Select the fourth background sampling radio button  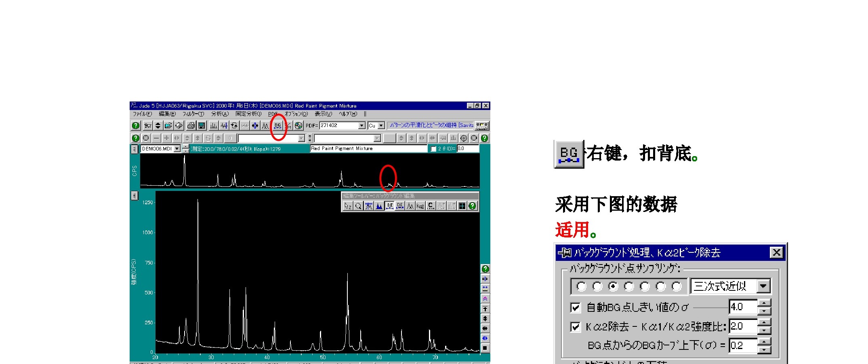click(x=629, y=286)
